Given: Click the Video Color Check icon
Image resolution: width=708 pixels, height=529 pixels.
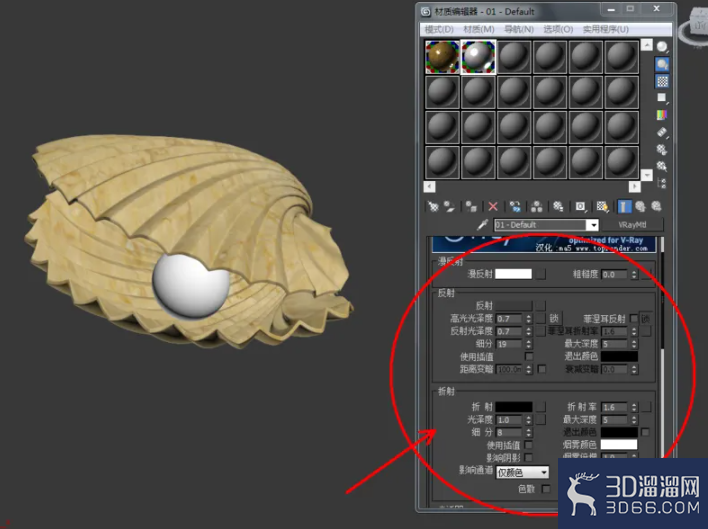Looking at the screenshot, I should 662,115.
